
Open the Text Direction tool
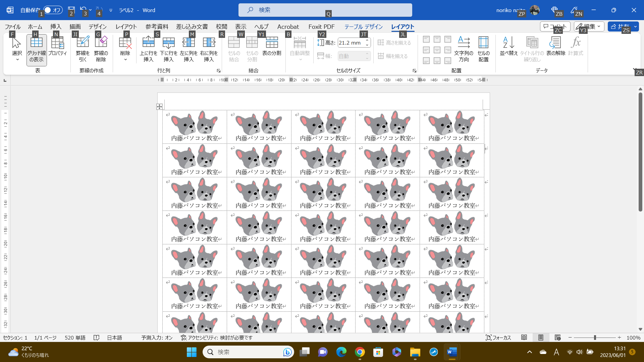pos(464,49)
